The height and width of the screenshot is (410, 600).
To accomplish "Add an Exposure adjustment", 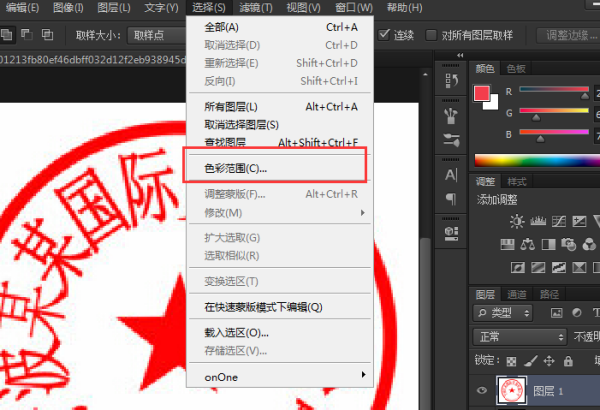I will [x=579, y=221].
